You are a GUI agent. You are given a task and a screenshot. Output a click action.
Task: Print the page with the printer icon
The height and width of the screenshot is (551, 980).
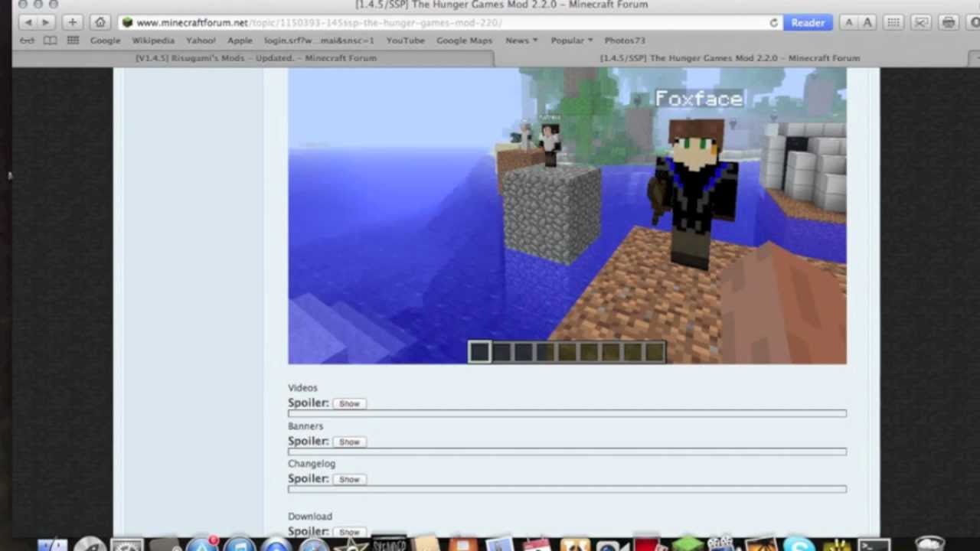coord(949,23)
